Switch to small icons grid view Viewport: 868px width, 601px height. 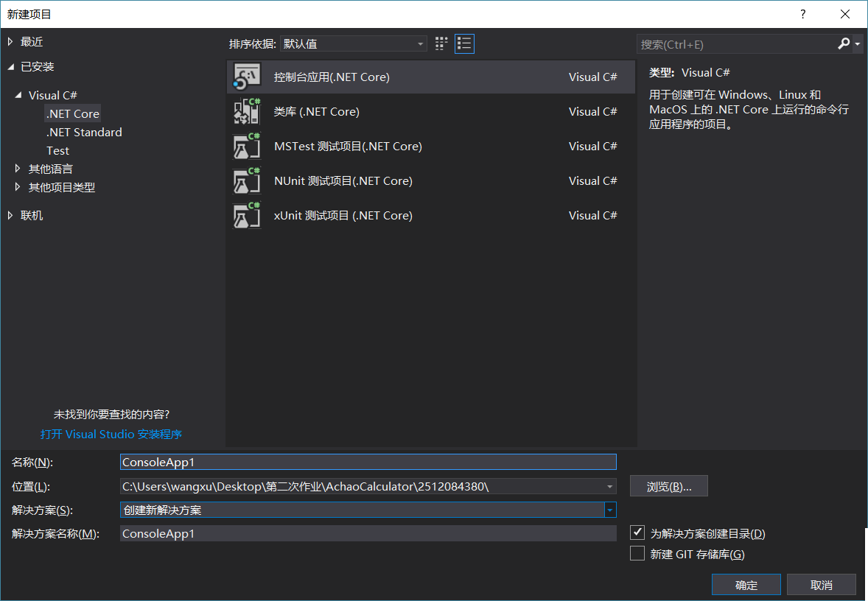(441, 43)
